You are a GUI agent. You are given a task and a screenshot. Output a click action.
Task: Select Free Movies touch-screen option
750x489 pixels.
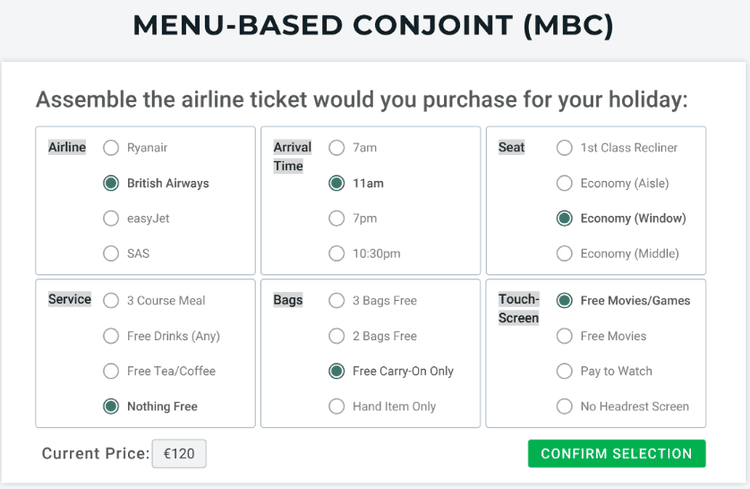pos(565,337)
